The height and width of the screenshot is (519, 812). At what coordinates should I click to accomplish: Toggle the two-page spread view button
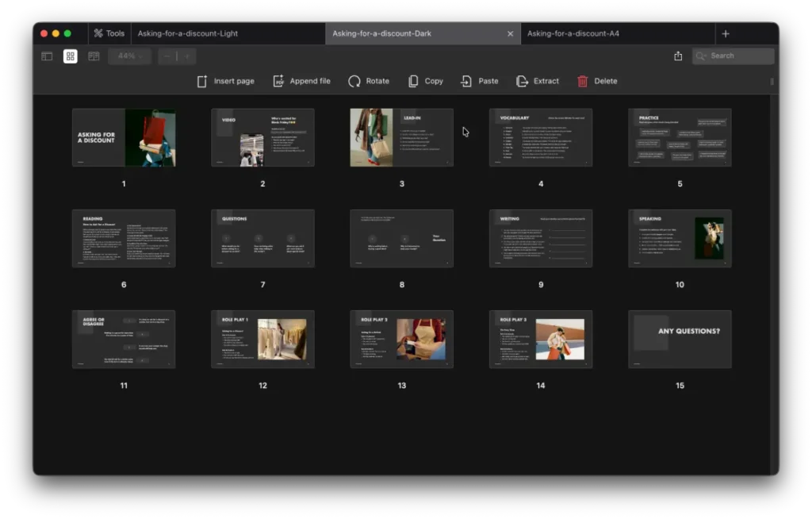pos(94,56)
